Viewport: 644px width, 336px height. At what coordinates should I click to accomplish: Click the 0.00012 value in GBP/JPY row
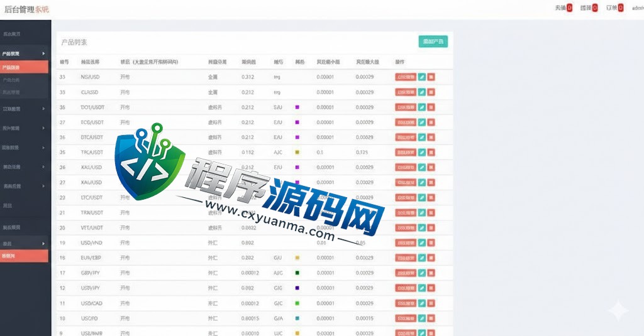pyautogui.click(x=250, y=273)
